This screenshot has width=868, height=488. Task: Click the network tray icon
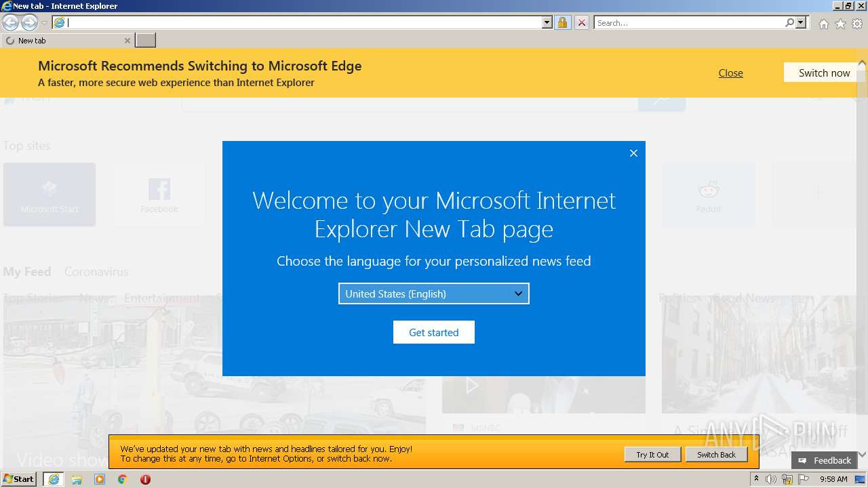787,479
